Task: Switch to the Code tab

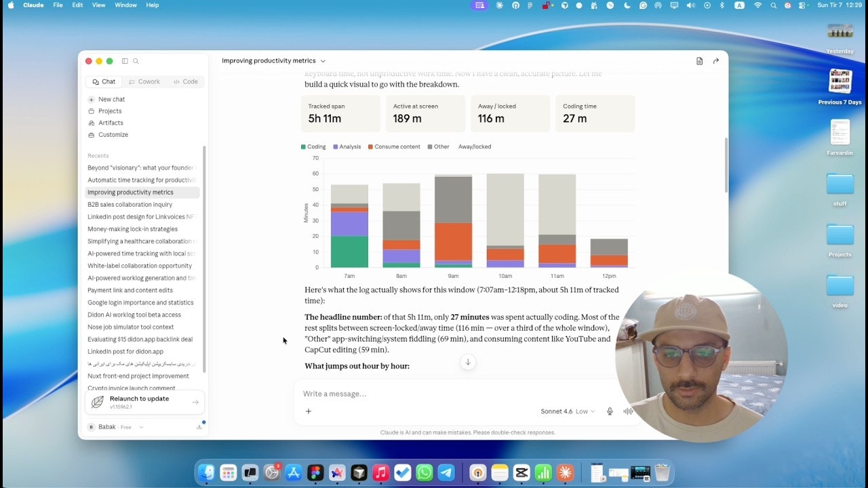Action: click(186, 81)
